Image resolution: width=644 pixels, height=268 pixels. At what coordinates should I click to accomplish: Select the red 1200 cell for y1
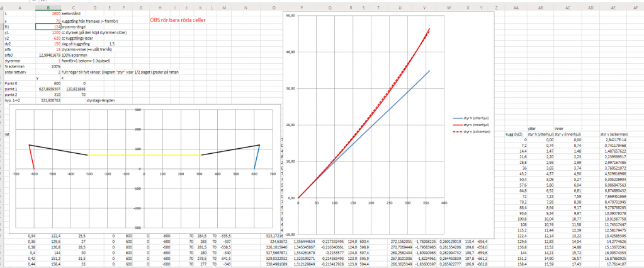click(x=48, y=32)
